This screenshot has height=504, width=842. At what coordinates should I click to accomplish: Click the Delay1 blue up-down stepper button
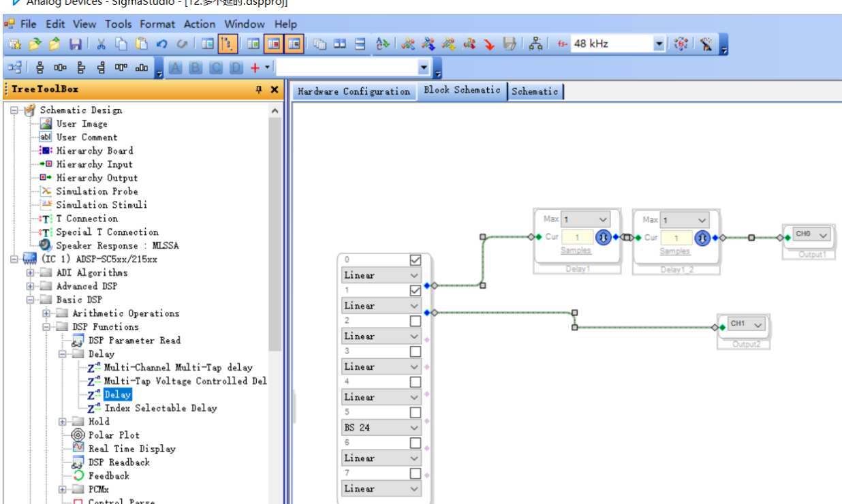tap(603, 237)
